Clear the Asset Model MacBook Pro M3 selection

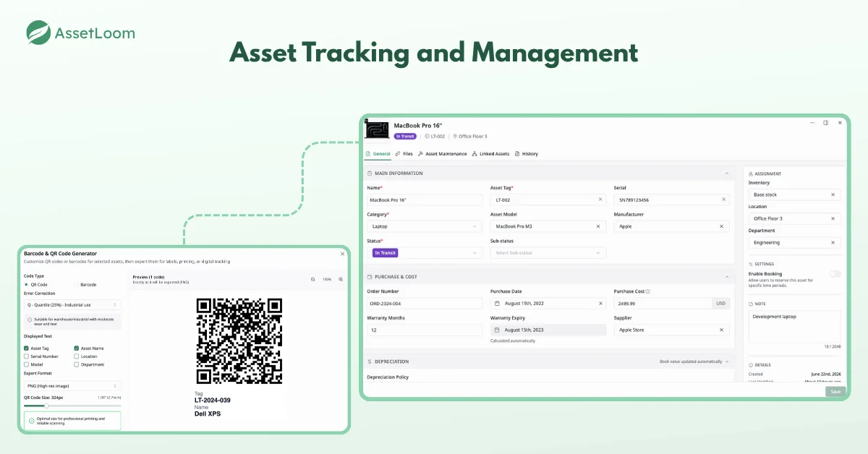[600, 226]
